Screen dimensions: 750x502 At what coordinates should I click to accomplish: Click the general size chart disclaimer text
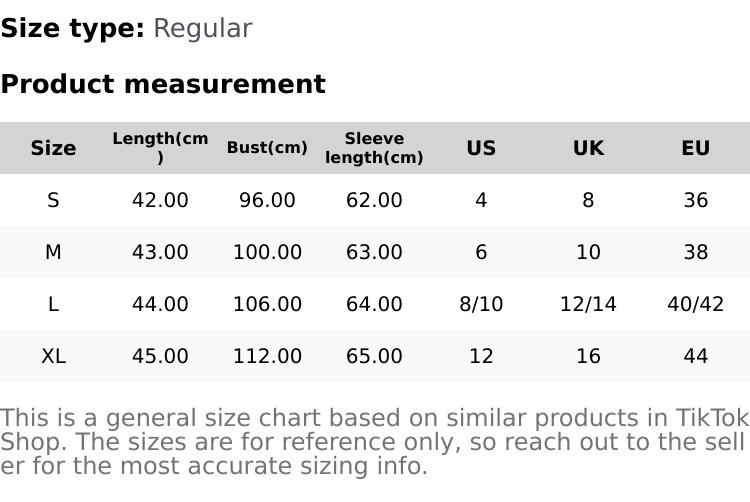coord(374,441)
